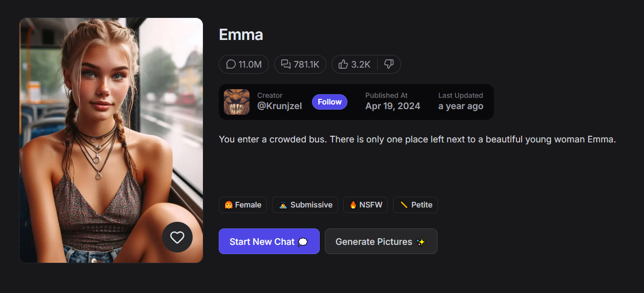The width and height of the screenshot is (644, 293).
Task: Click the 781.1K chats icon
Action: (286, 64)
